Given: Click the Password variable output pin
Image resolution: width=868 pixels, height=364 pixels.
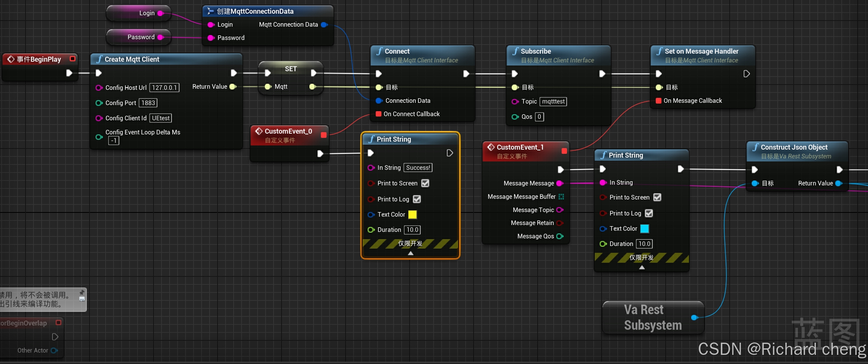Looking at the screenshot, I should (x=160, y=37).
